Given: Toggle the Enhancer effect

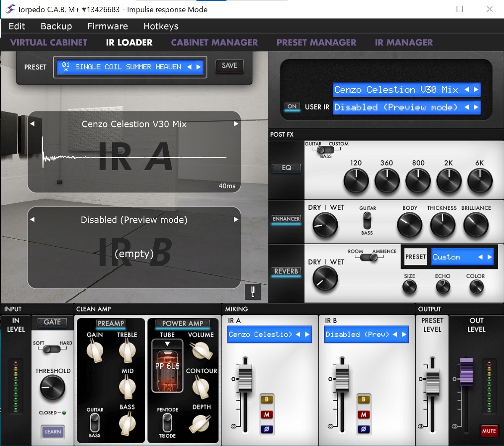Looking at the screenshot, I should (286, 219).
